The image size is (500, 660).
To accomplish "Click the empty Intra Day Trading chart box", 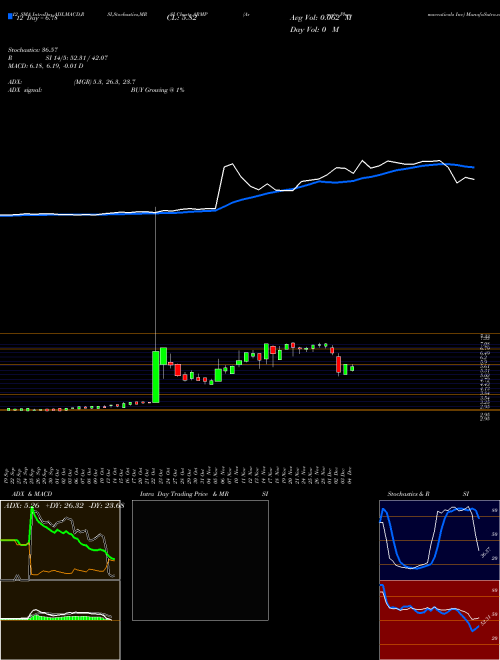I will pyautogui.click(x=200, y=560).
